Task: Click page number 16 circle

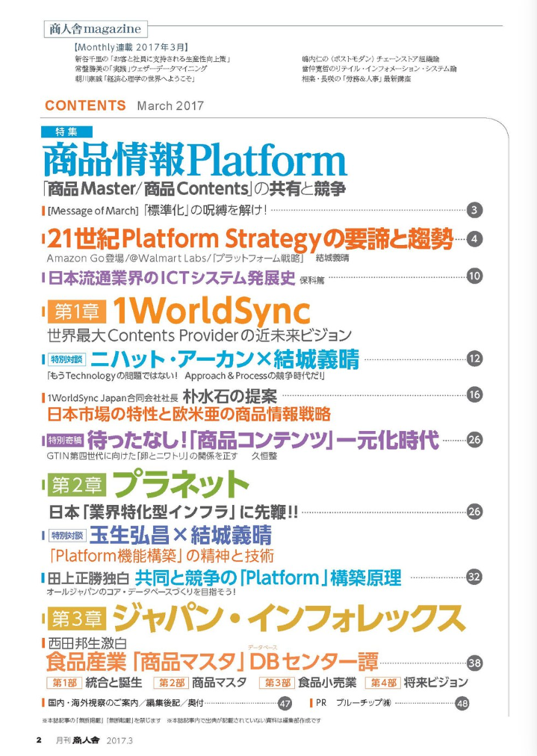Action: click(474, 394)
